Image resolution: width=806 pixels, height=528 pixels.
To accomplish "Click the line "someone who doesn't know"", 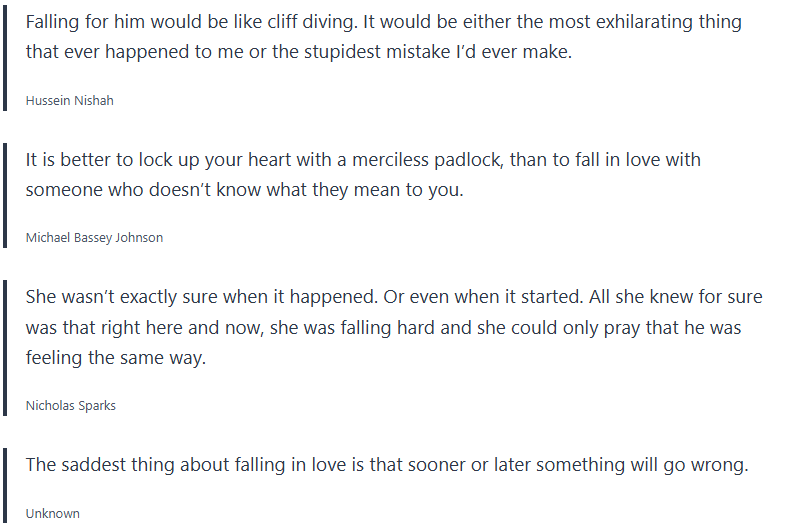I will coord(244,190).
